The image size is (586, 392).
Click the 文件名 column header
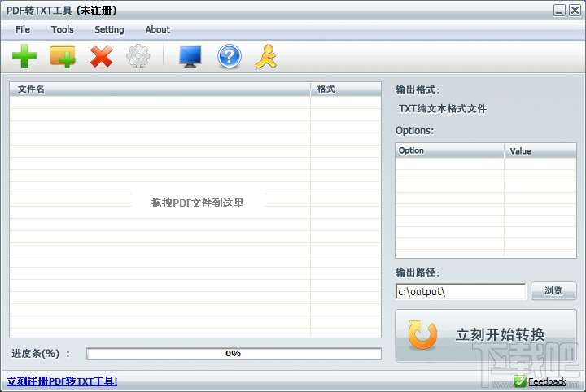(x=160, y=89)
